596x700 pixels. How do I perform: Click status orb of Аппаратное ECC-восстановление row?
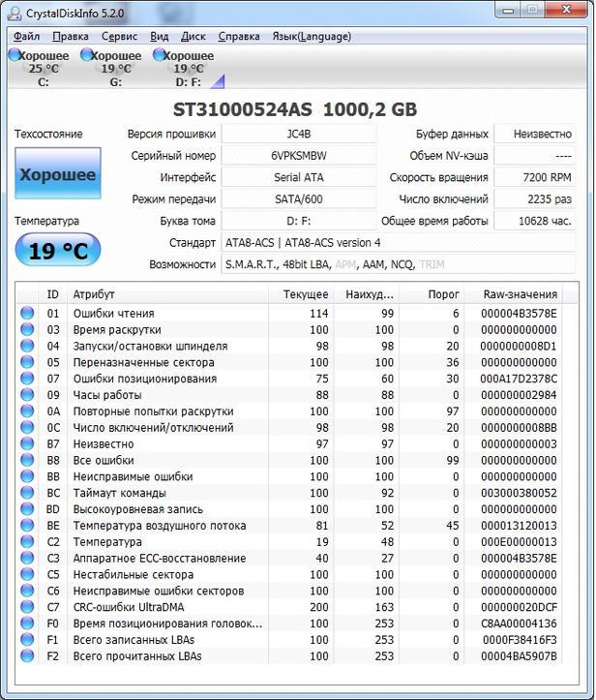27,558
